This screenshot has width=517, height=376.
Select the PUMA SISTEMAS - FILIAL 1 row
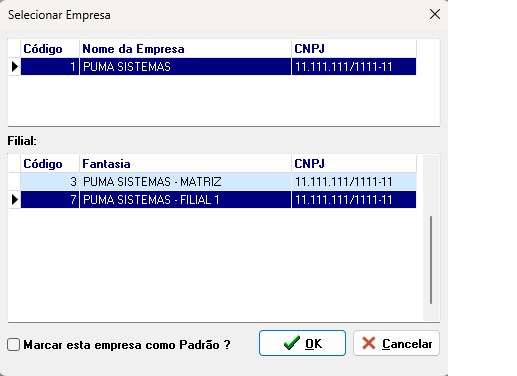click(x=218, y=200)
